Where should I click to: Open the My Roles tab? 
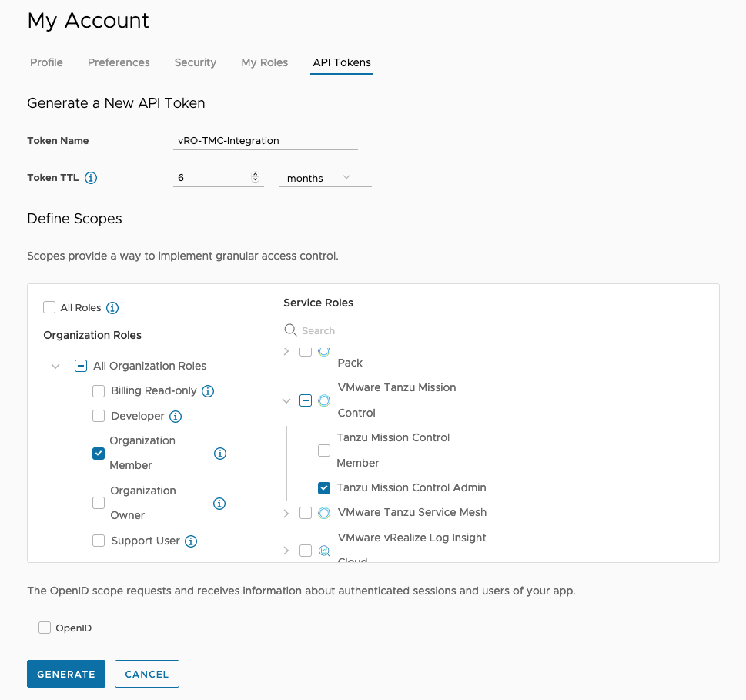pos(264,62)
